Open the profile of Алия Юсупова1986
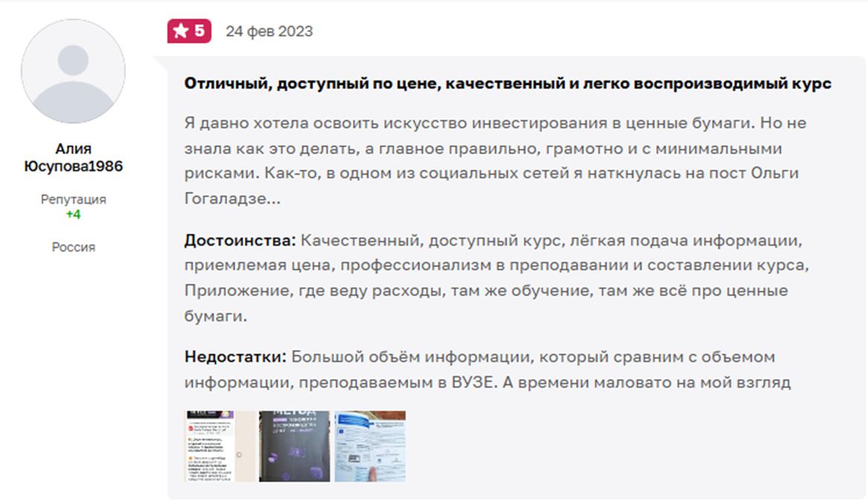868x501 pixels. (73, 157)
